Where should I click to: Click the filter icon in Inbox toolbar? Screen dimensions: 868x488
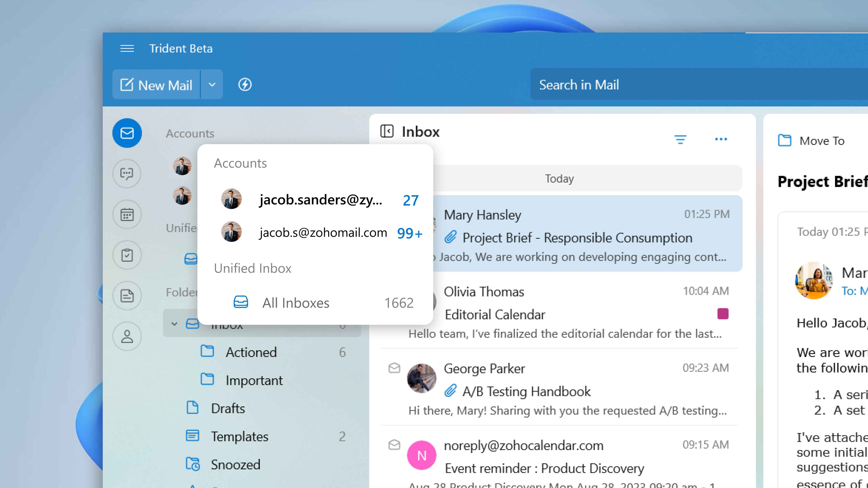click(680, 139)
